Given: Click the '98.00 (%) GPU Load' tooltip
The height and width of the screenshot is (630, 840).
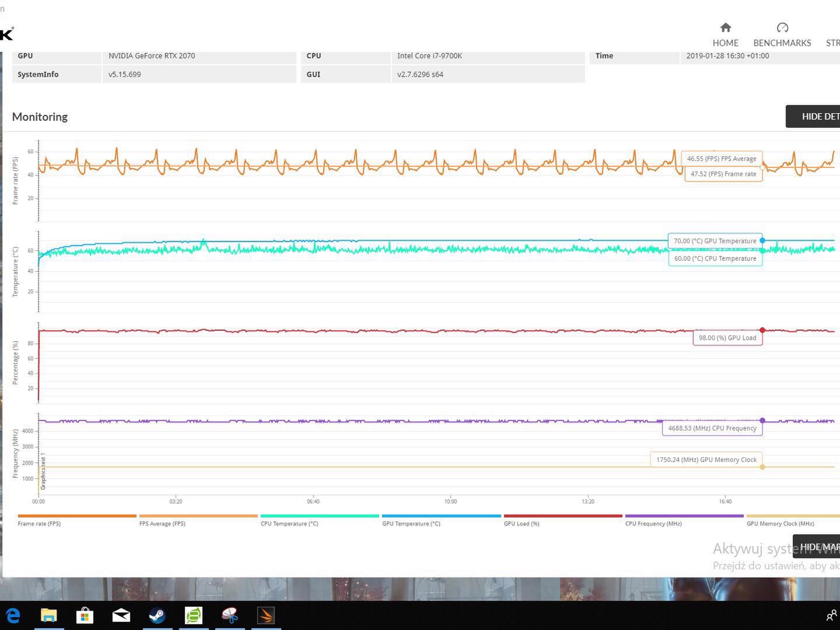Looking at the screenshot, I should pos(727,338).
